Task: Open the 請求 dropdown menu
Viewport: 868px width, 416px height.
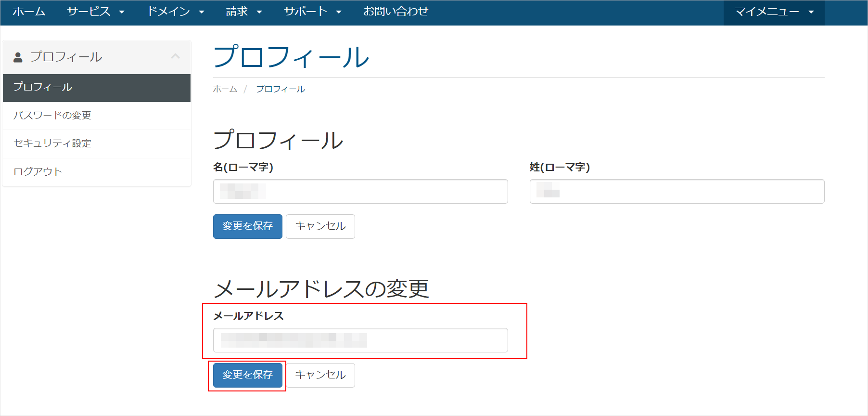Action: tap(243, 12)
